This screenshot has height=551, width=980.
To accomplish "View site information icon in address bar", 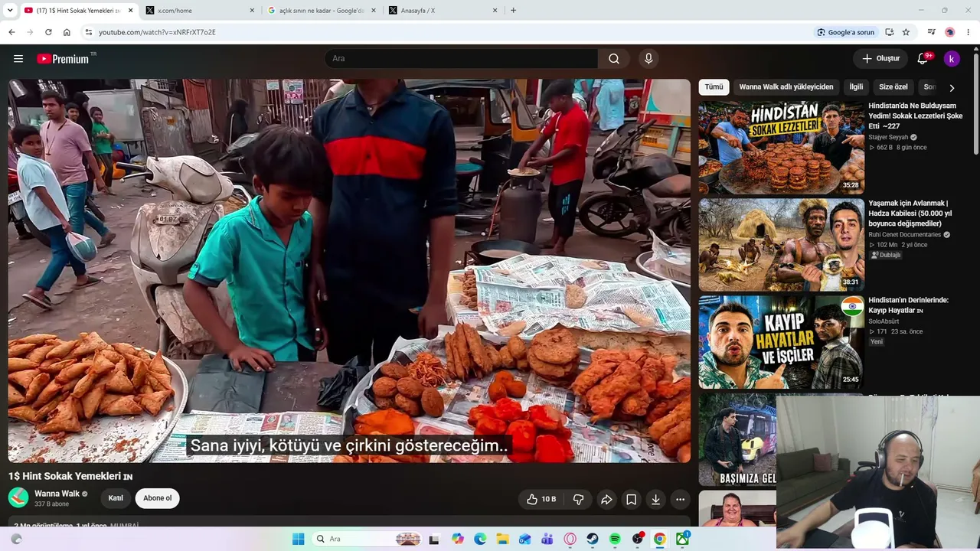I will [x=89, y=32].
